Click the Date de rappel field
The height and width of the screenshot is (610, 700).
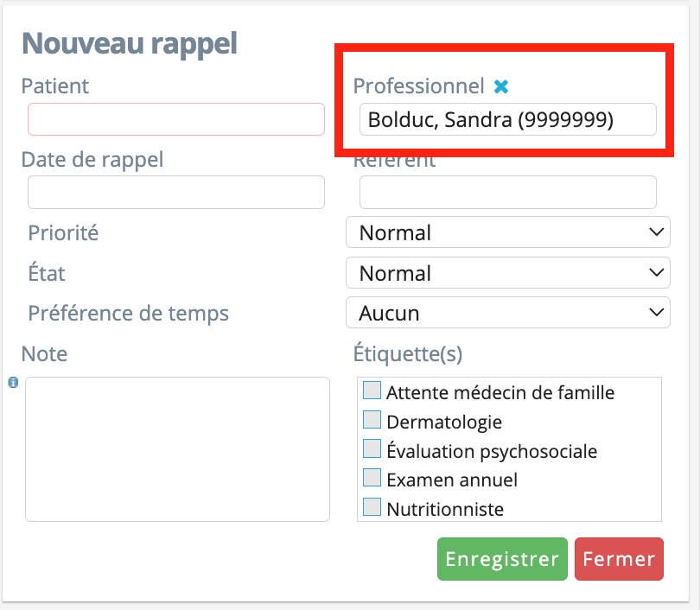[176, 192]
